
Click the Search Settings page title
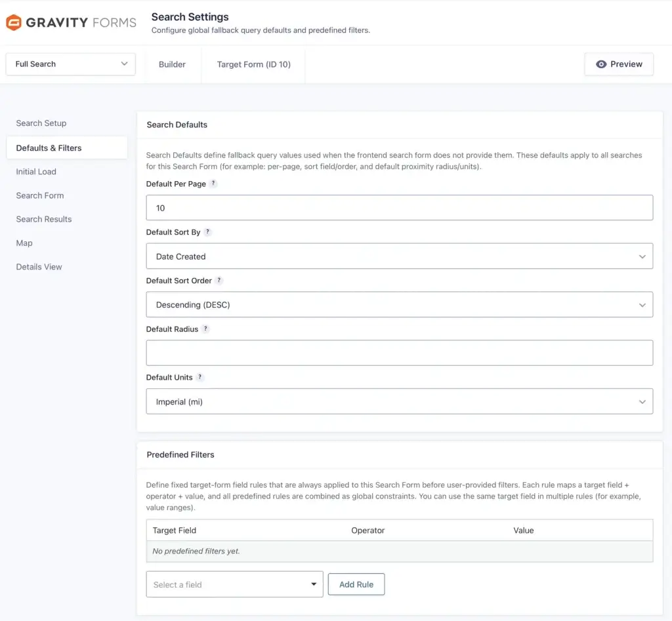(190, 16)
